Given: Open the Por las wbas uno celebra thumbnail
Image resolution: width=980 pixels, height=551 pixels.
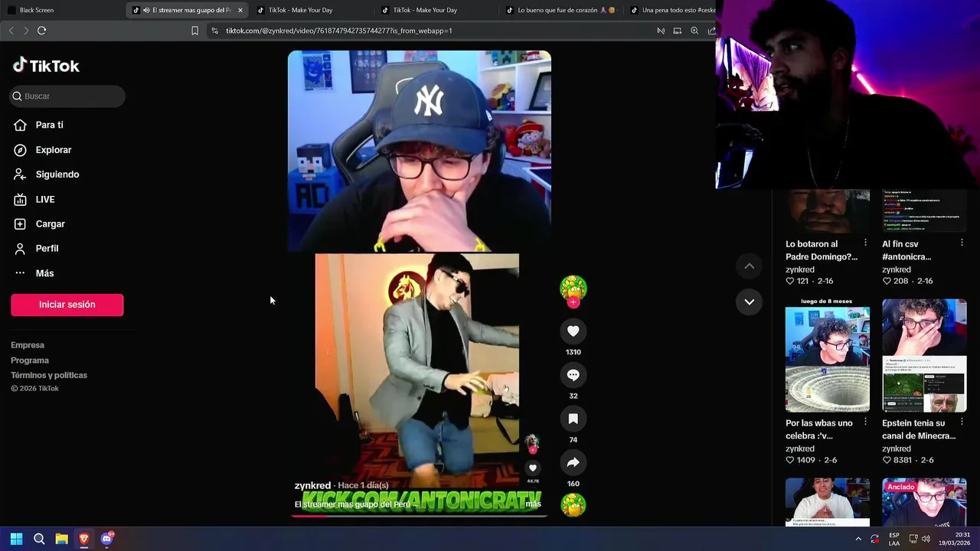Looking at the screenshot, I should [828, 356].
